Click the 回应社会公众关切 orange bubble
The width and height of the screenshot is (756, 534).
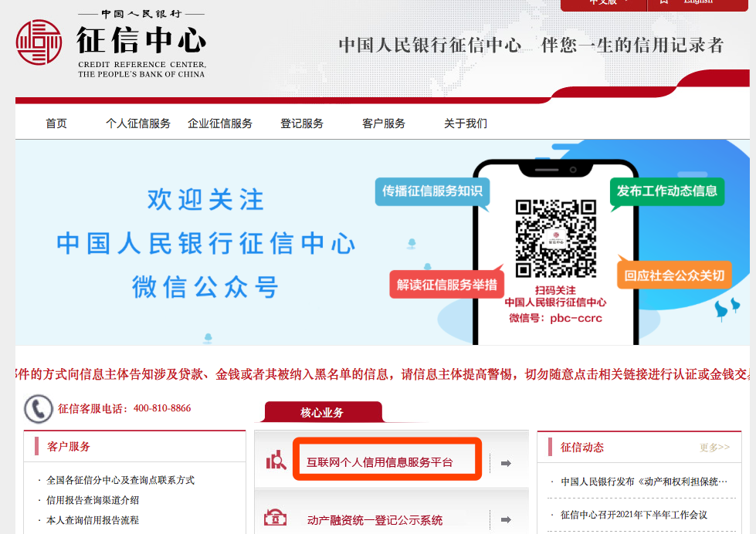674,275
